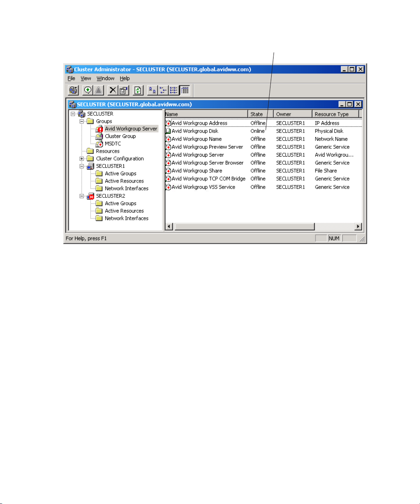Collapse the SECLUSTER root tree node
This screenshot has width=420, height=504.
coord(73,114)
